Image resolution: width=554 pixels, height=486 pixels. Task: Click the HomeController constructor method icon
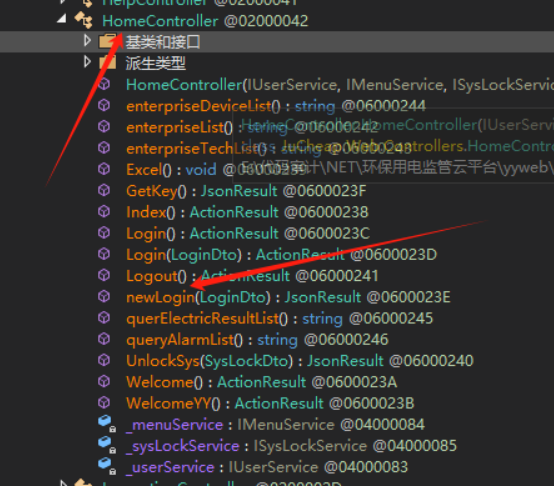click(x=104, y=84)
